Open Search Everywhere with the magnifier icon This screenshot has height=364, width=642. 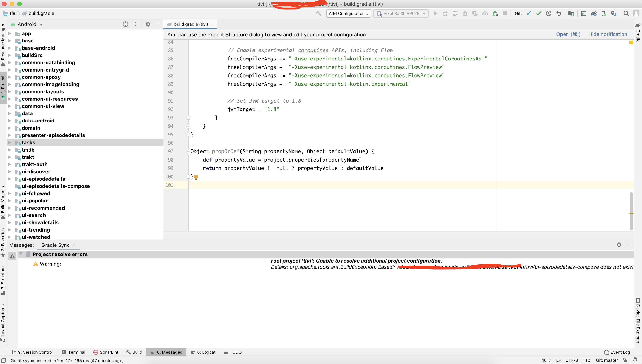pos(626,13)
